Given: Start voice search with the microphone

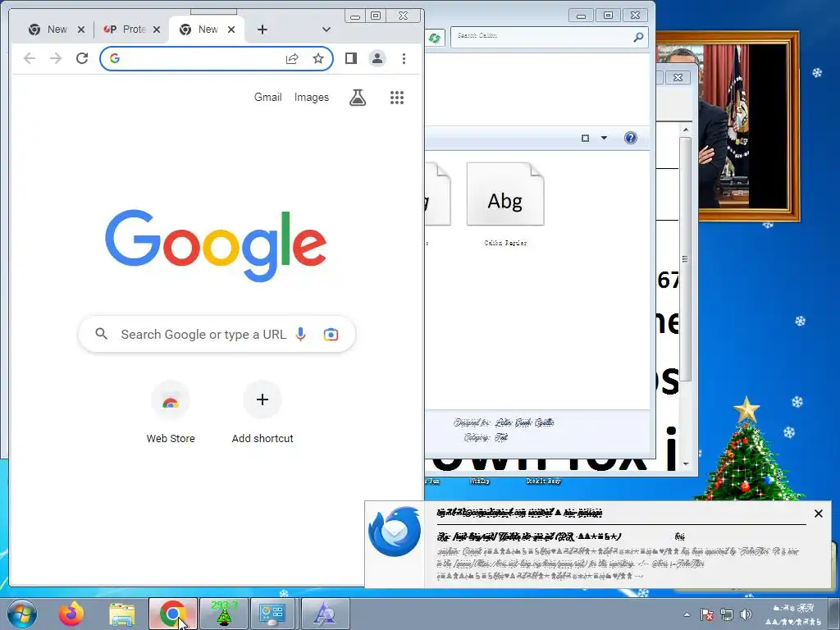Looking at the screenshot, I should [301, 335].
